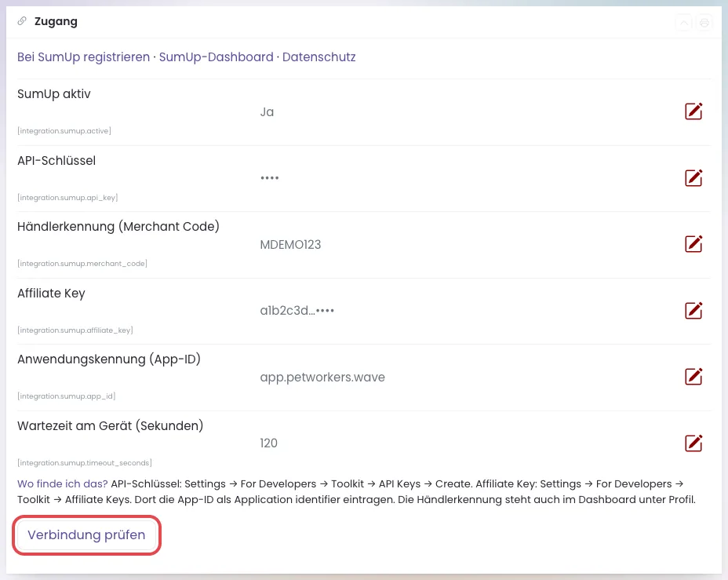
Task: Click the Affiliate Key label
Action: 51,294
